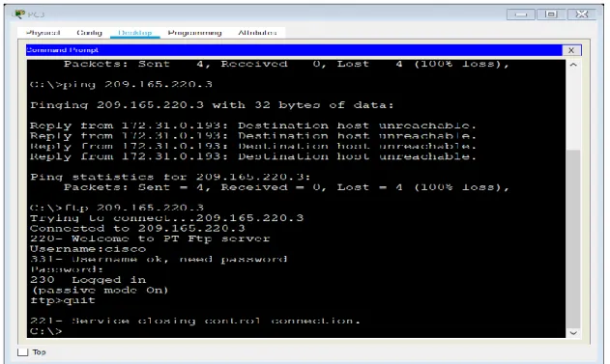The width and height of the screenshot is (610, 364).
Task: Click '230 Logged in' line
Action: tap(88, 280)
